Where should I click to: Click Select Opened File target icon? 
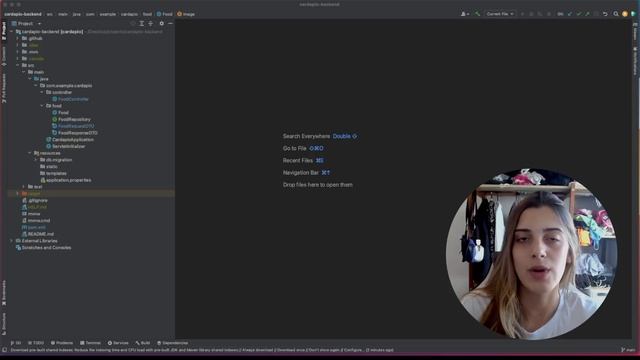pos(133,24)
